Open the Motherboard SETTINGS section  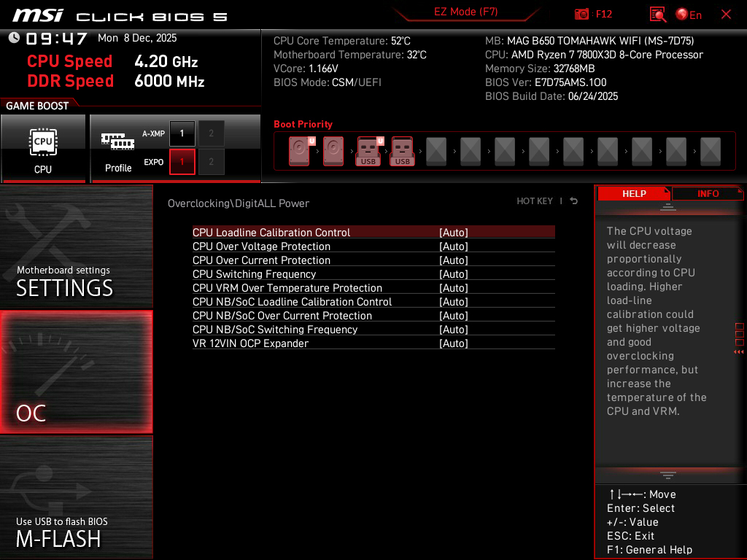point(76,246)
